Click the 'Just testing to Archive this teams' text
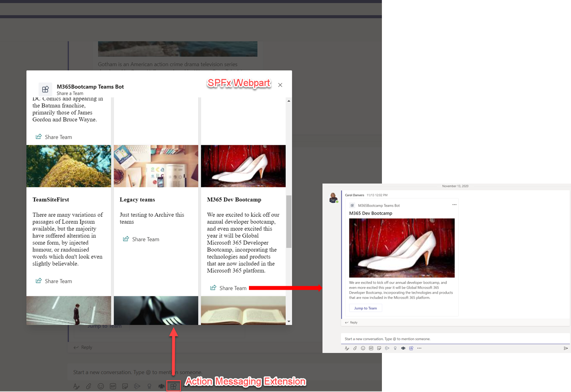 [x=152, y=218]
